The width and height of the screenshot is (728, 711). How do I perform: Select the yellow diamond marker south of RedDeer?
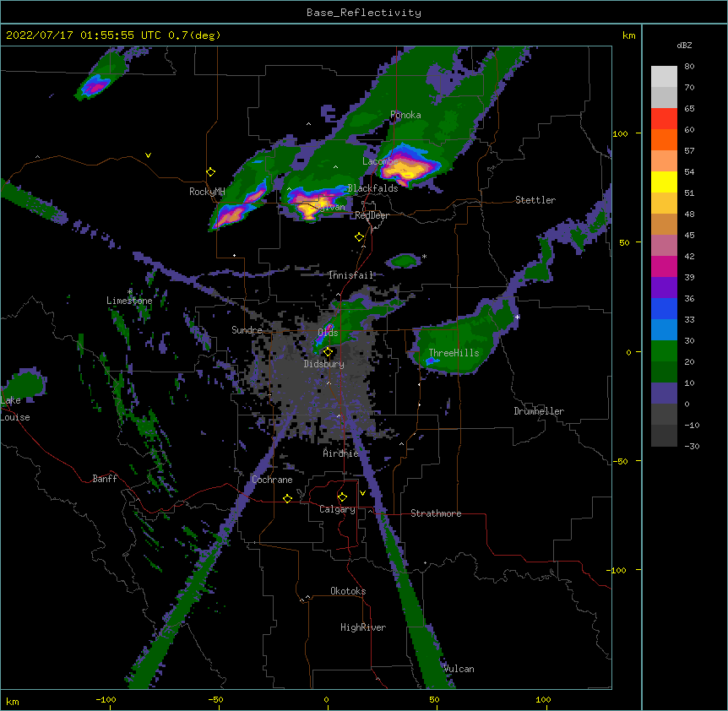[x=360, y=237]
